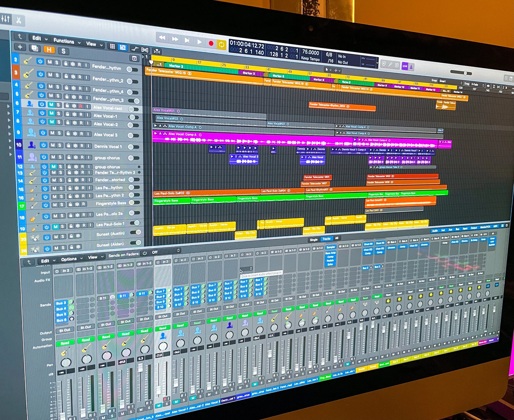Click the mixer back arrow button
The image size is (514, 420).
coord(29,262)
